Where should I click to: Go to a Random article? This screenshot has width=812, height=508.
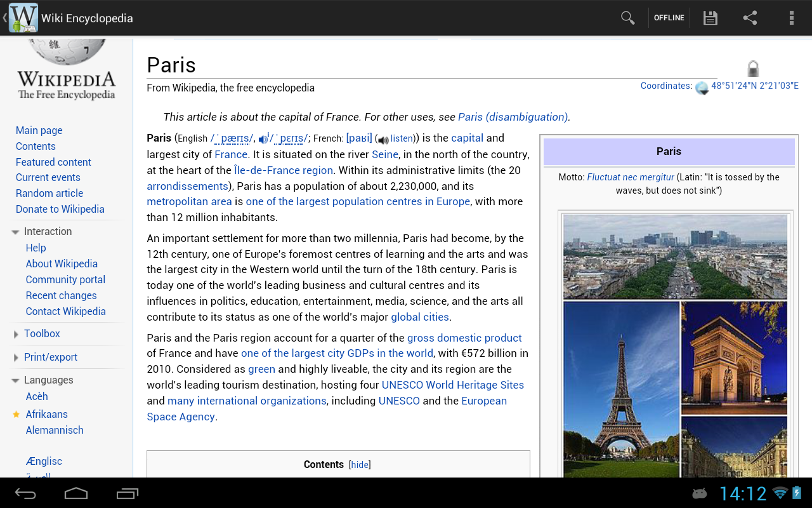pos(49,193)
